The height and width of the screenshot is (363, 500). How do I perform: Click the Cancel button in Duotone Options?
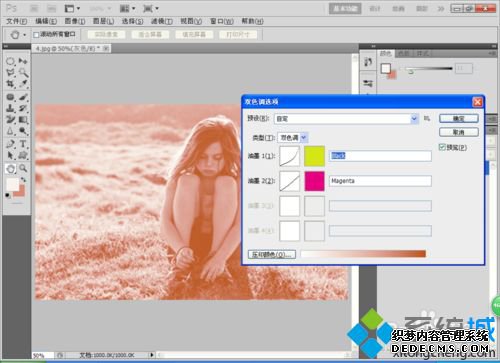point(459,132)
